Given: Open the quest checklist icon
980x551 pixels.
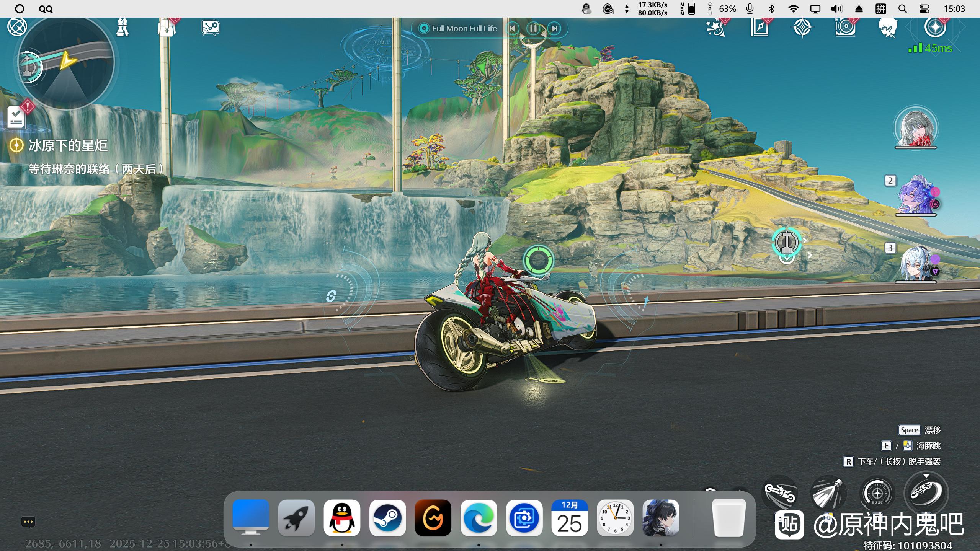Looking at the screenshot, I should pyautogui.click(x=16, y=117).
